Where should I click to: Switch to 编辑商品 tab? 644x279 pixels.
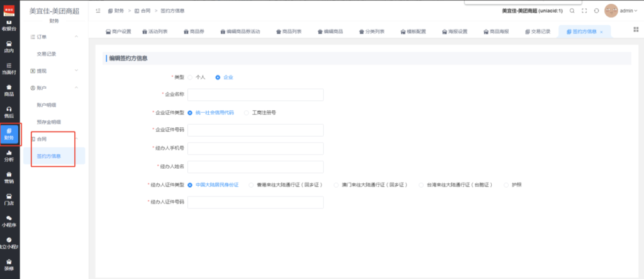click(331, 31)
